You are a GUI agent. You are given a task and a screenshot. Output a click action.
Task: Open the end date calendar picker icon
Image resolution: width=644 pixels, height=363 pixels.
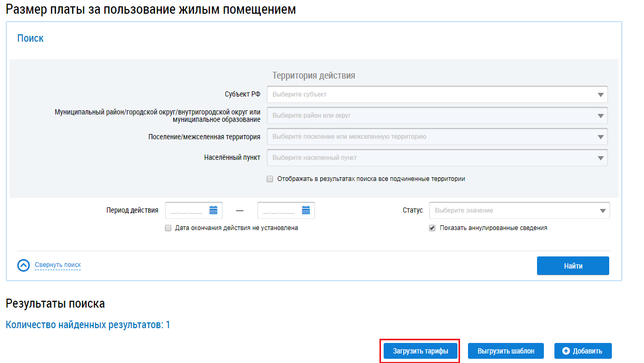306,211
